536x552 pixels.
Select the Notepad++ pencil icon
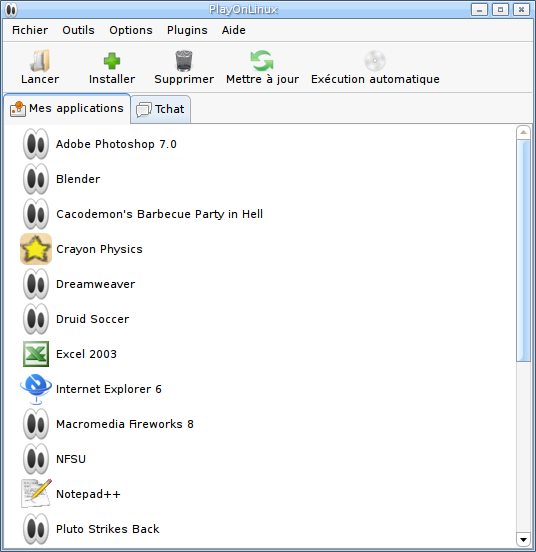[x=36, y=494]
